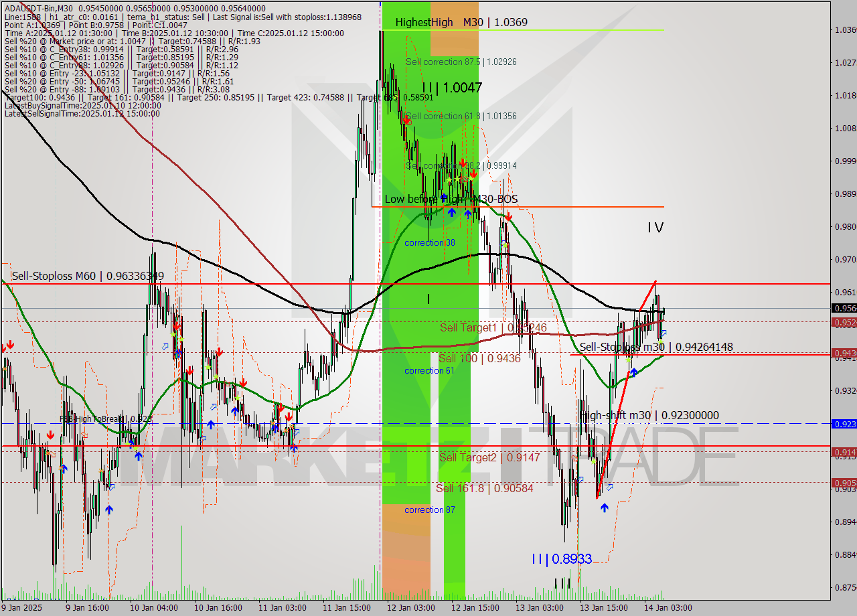This screenshot has width=857, height=616.
Task: Click the 1.027 price axis label
Action: point(845,62)
